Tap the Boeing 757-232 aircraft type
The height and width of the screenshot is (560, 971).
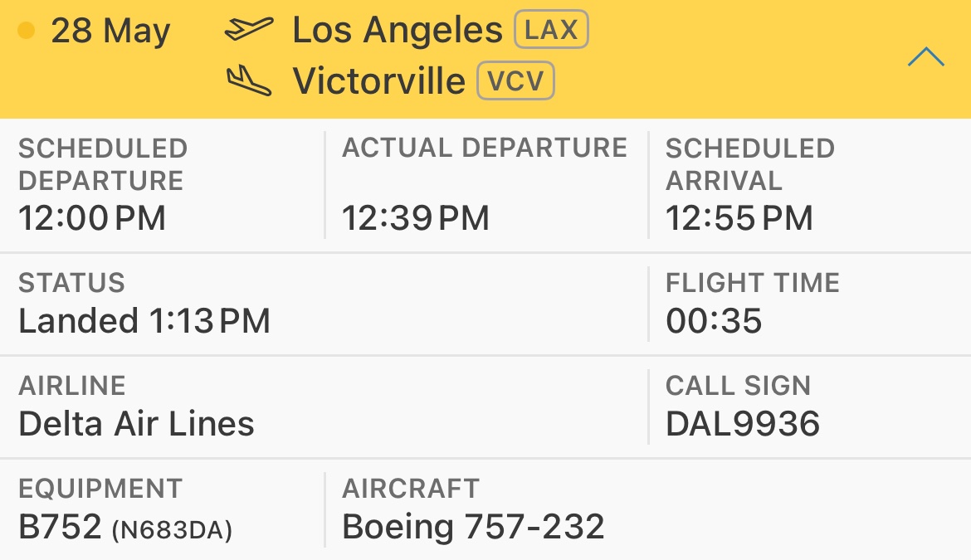click(x=473, y=527)
